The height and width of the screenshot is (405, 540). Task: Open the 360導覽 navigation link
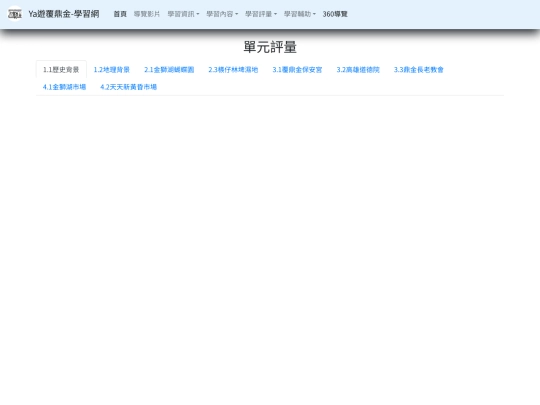tap(335, 14)
